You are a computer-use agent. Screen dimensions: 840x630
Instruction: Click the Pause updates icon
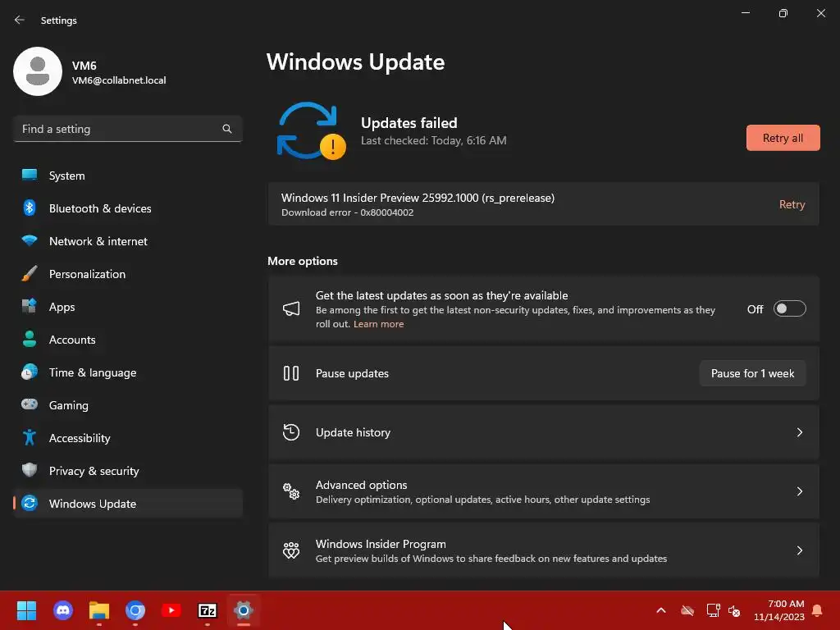[291, 373]
